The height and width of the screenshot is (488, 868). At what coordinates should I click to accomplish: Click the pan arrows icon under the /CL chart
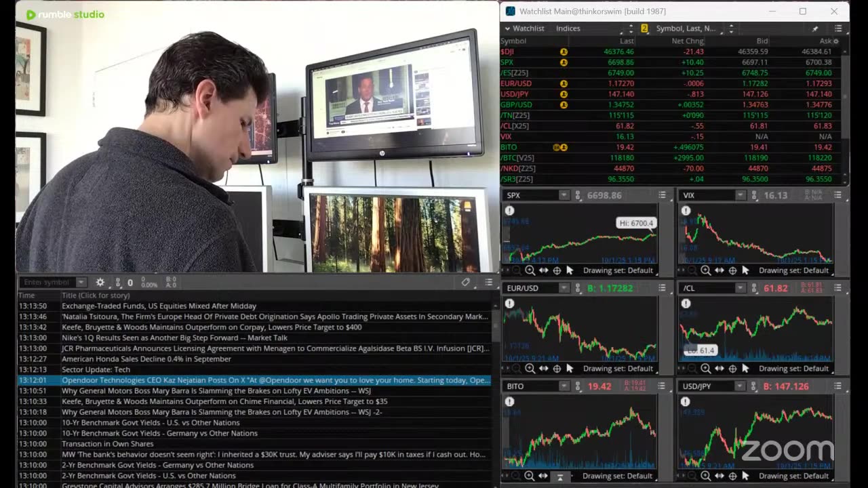[719, 369]
